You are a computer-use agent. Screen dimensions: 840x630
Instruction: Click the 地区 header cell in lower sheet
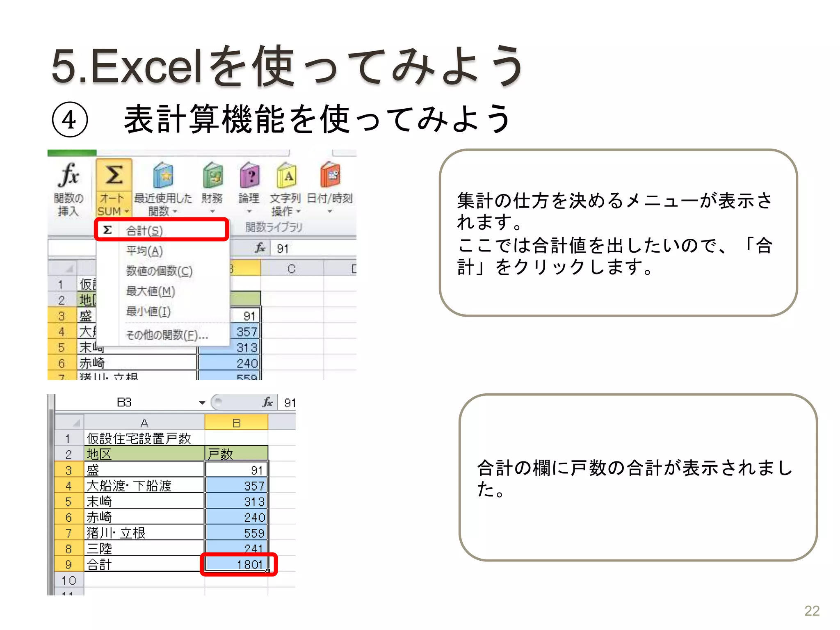click(144, 454)
